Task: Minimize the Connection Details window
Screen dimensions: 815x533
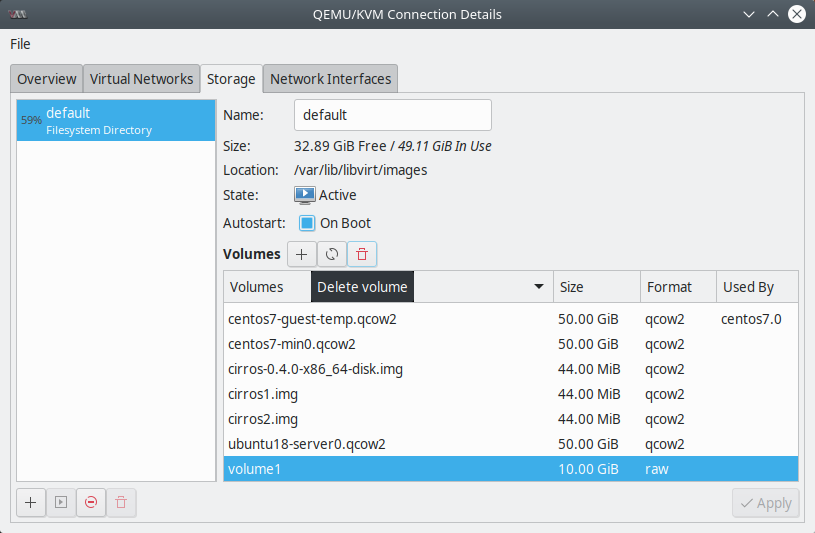Action: [749, 14]
